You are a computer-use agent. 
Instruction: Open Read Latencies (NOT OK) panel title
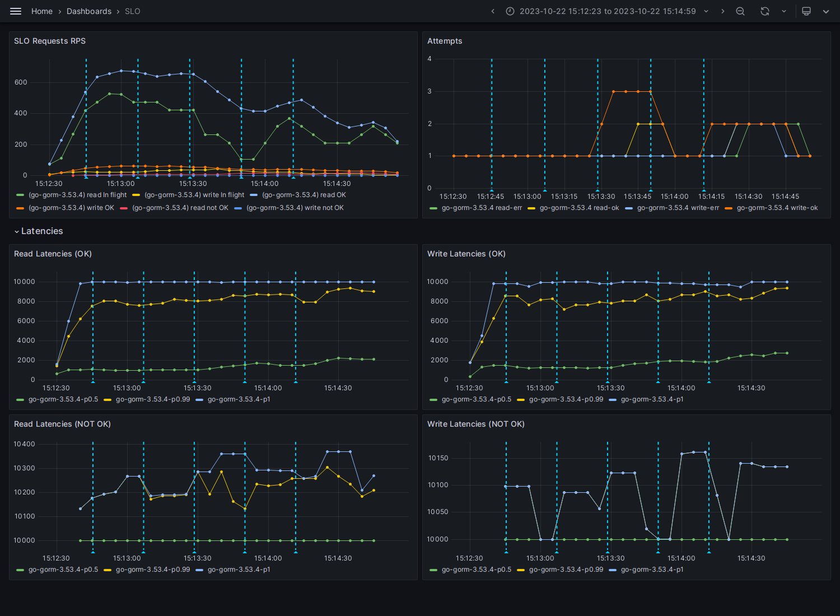click(x=62, y=424)
